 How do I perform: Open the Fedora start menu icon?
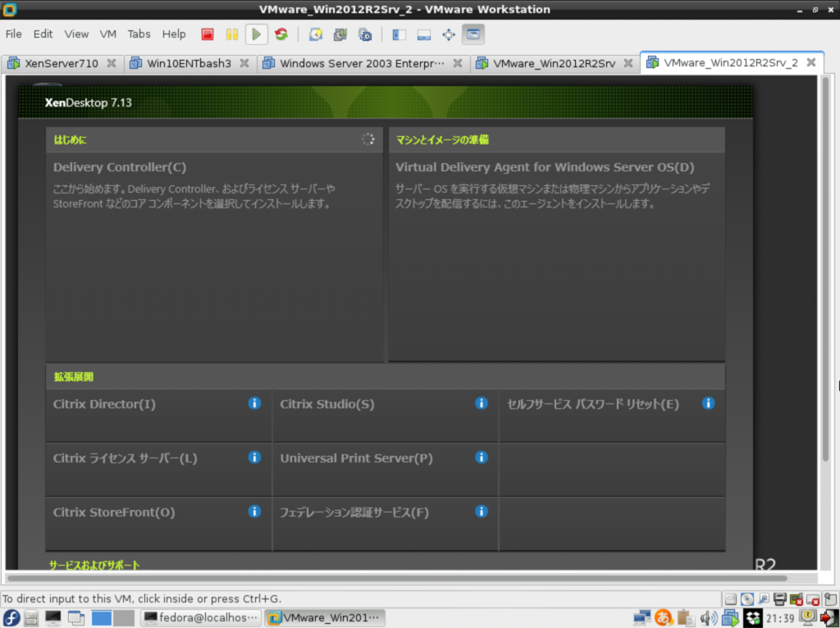(11, 618)
